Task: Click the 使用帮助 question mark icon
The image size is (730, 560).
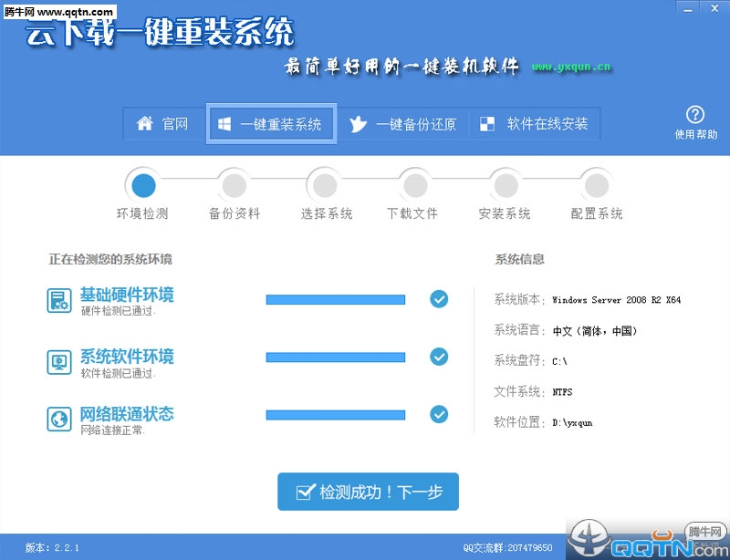Action: coord(695,115)
